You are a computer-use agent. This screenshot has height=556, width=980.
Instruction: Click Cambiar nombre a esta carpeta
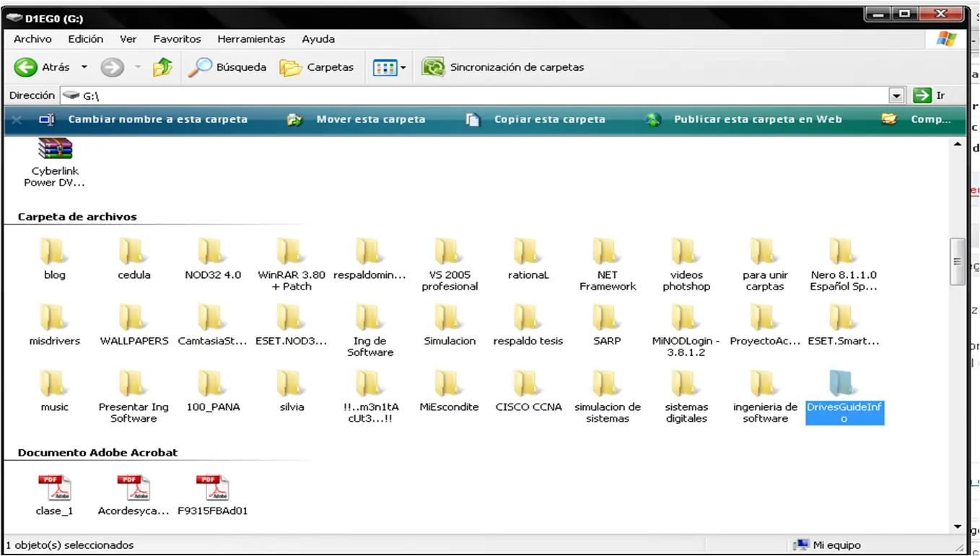144,119
